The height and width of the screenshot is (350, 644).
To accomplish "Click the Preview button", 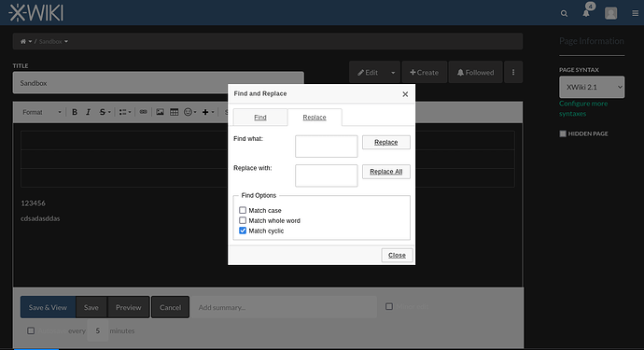I will pos(128,307).
